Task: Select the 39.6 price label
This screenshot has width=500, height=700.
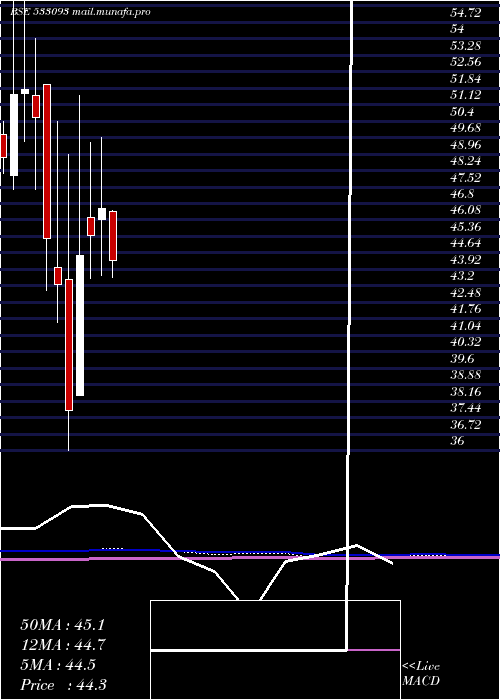Action: (x=462, y=358)
